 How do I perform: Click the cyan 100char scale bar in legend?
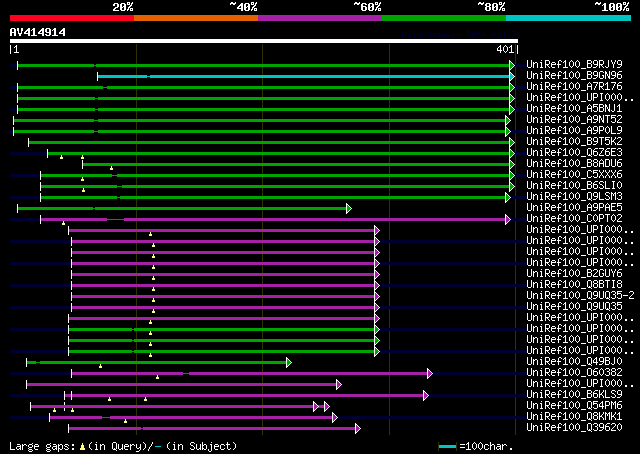point(447,446)
